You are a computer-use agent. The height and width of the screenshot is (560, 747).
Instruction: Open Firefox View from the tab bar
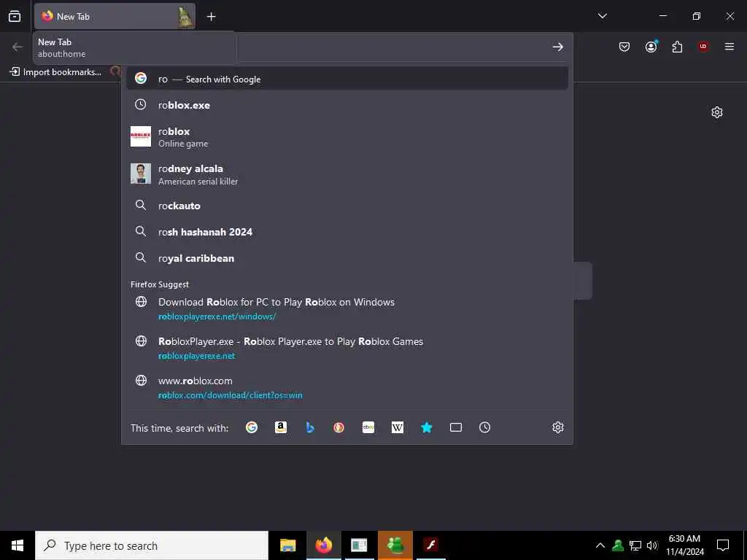pos(15,17)
